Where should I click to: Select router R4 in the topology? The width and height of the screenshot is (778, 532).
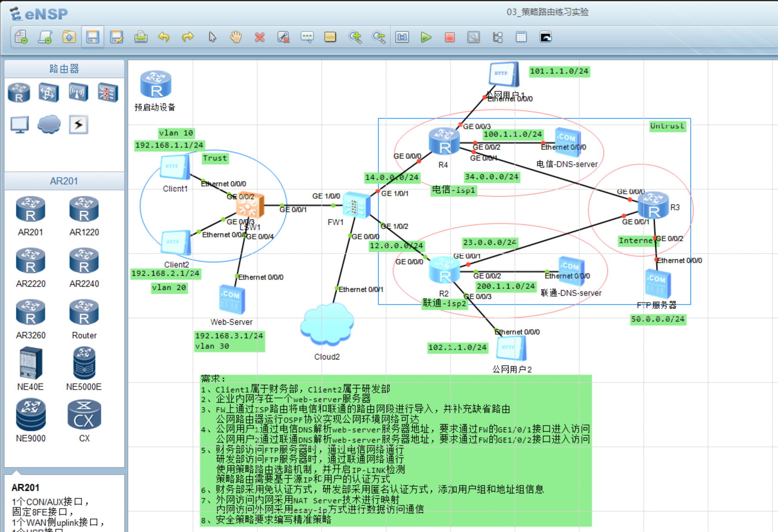pyautogui.click(x=444, y=142)
